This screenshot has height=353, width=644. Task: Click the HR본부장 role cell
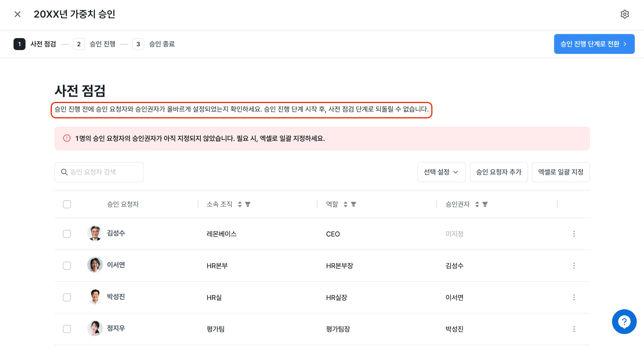point(340,266)
